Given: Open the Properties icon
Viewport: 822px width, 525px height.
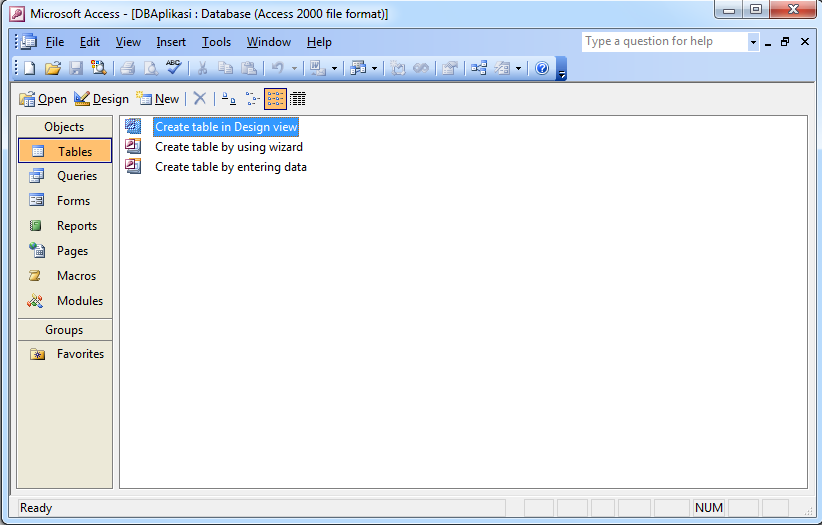Looking at the screenshot, I should (449, 68).
